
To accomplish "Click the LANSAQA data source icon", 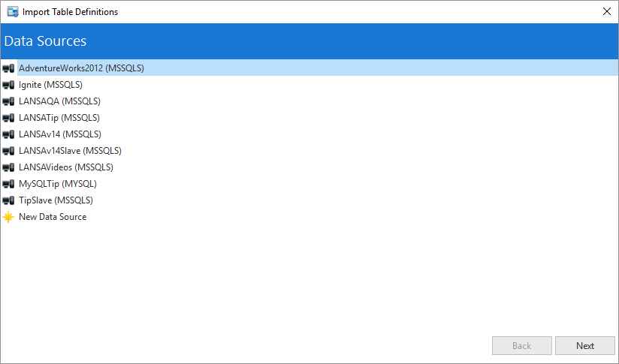I will coord(8,102).
